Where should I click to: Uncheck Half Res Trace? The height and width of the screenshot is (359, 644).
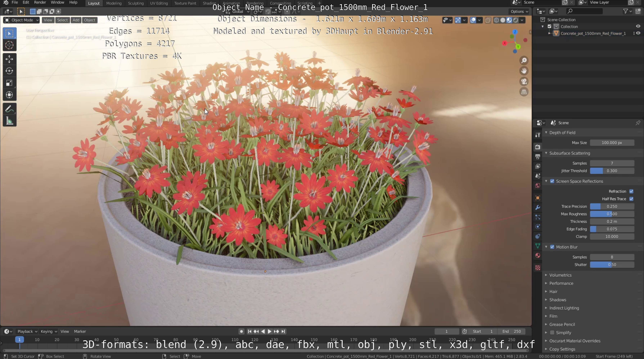point(631,199)
